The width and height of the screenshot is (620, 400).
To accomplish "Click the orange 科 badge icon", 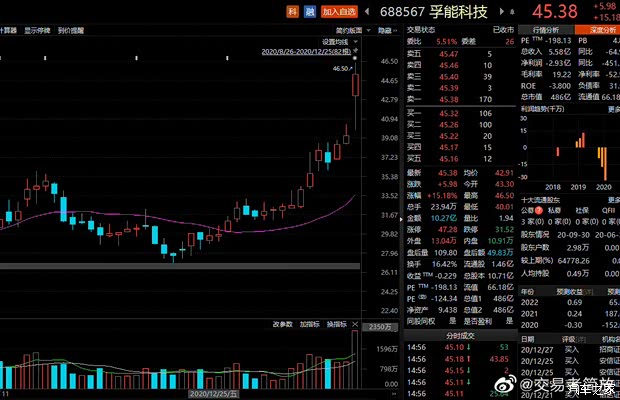I will [x=292, y=11].
